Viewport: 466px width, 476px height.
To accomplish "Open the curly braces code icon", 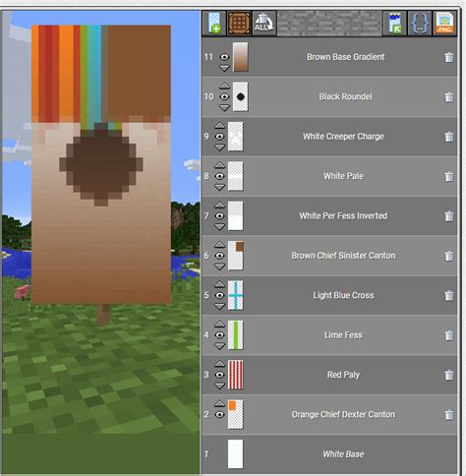I will [x=420, y=23].
